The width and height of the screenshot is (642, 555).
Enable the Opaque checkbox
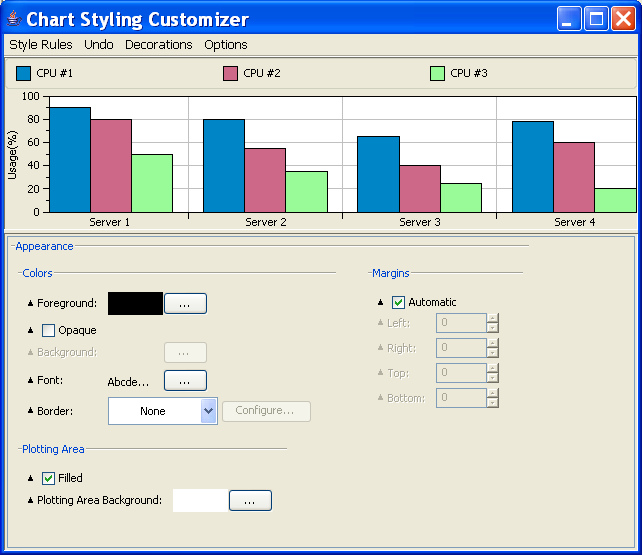click(49, 330)
